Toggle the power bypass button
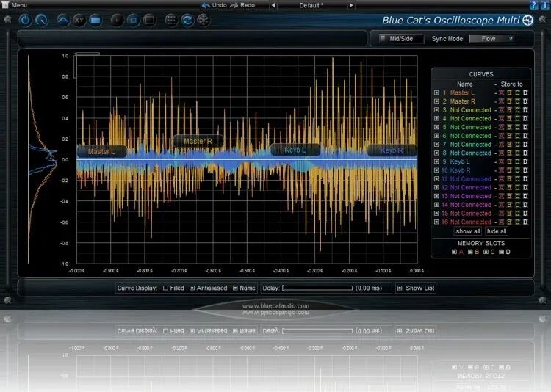This screenshot has height=392, width=551. (25, 20)
